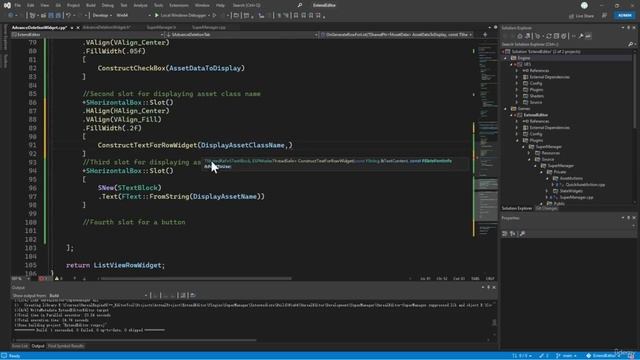This screenshot has height=360, width=640.
Task: Open OnGenerateRowForList member dropdown
Action: click(x=396, y=35)
